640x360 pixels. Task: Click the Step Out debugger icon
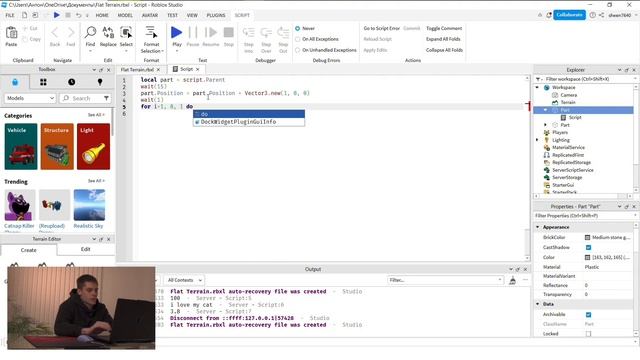click(283, 32)
